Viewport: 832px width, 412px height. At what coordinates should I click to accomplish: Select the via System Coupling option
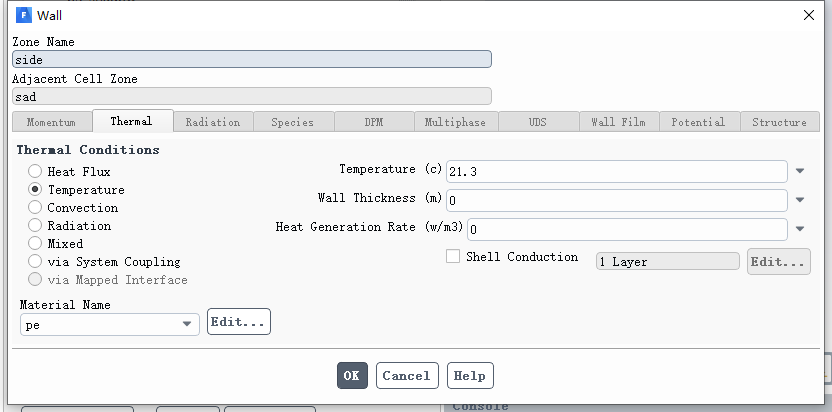35,261
